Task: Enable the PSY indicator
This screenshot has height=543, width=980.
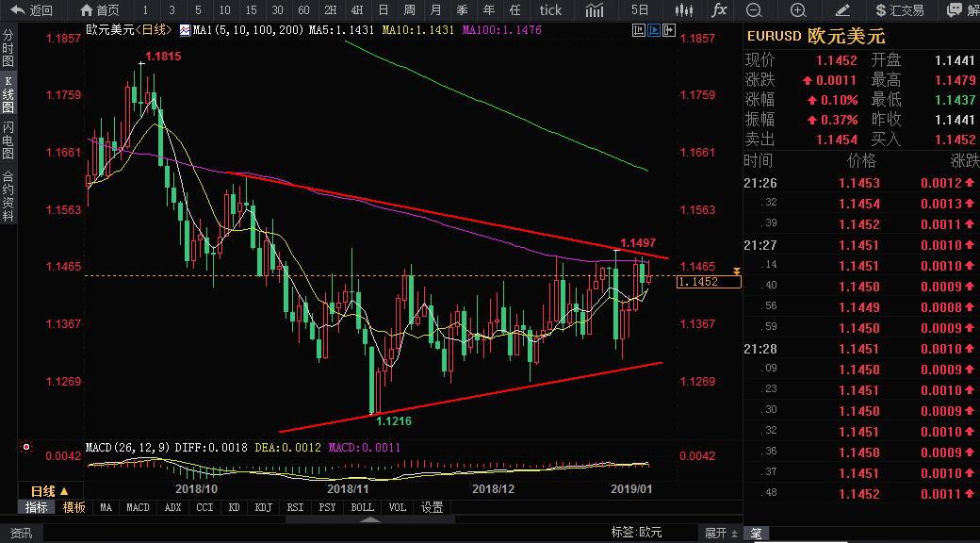Action: [x=327, y=507]
